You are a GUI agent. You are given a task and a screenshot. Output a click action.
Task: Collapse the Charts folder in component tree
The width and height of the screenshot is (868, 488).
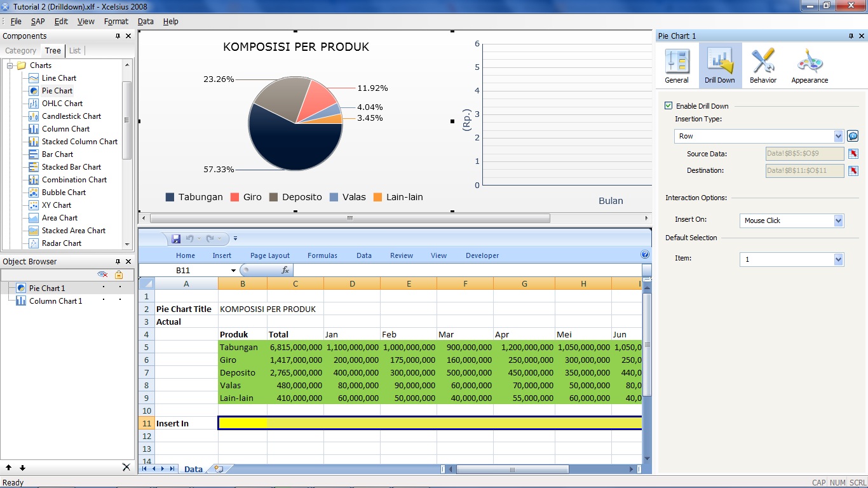click(10, 65)
